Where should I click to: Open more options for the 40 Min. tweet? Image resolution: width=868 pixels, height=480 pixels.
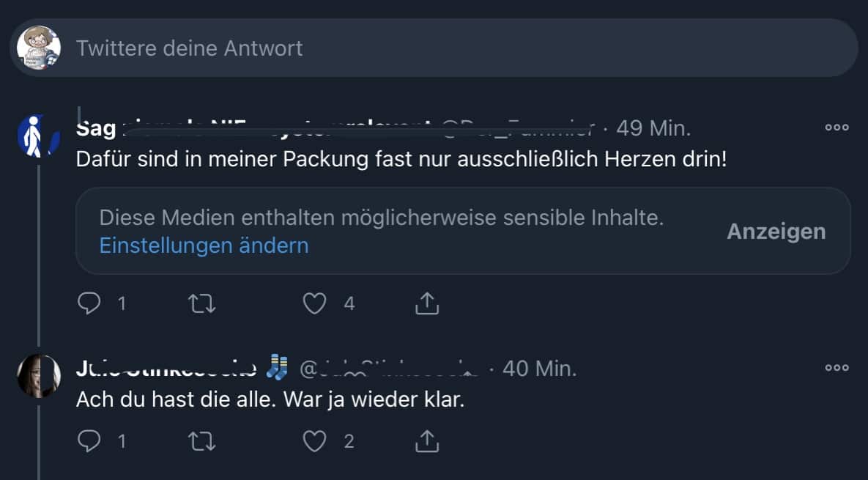837,367
